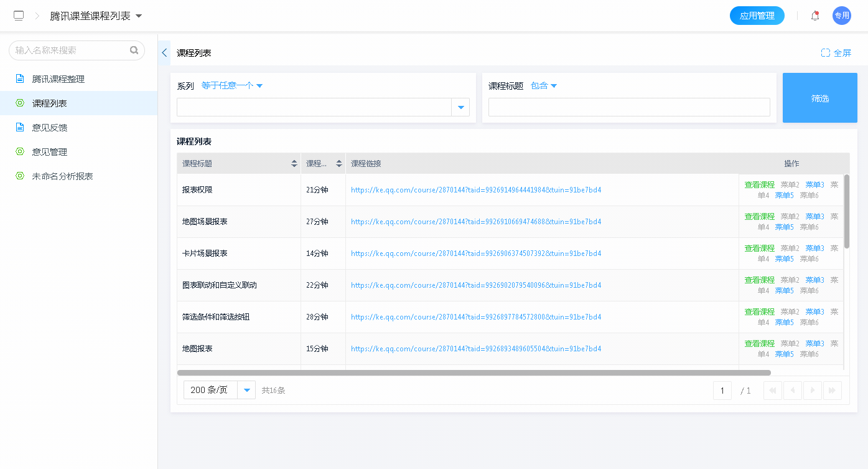Go to the last page using pagination icon
Viewport: 868px width, 469px height.
coord(832,391)
